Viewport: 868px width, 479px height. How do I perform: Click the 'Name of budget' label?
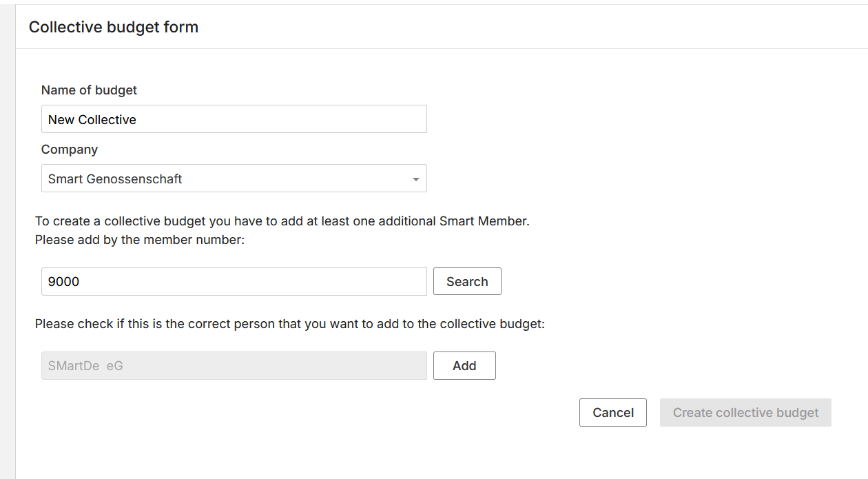coord(89,90)
